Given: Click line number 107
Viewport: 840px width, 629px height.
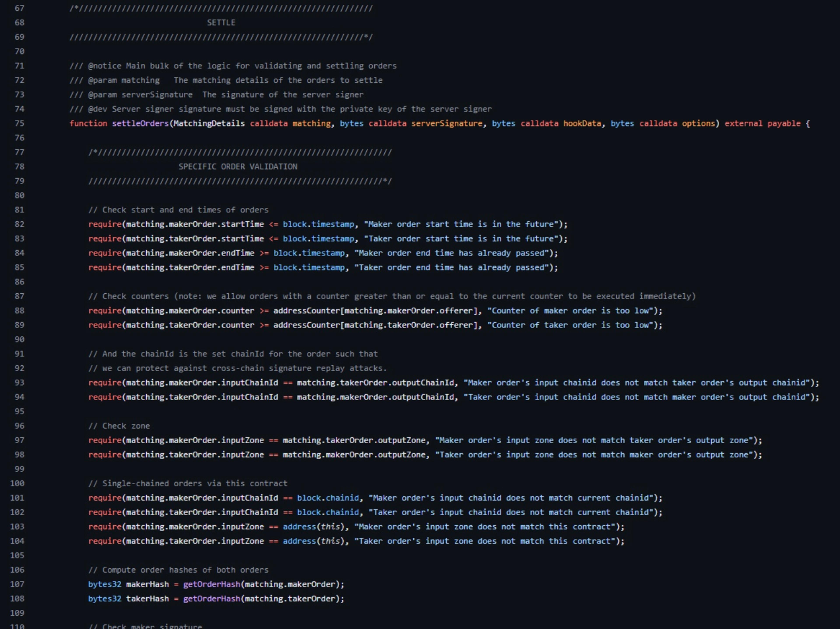Looking at the screenshot, I should (x=17, y=584).
